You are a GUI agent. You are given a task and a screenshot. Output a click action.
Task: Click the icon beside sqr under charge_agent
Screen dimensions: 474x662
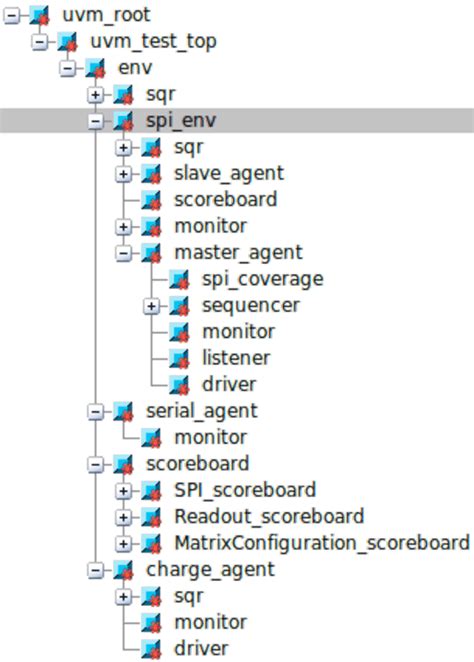151,597
